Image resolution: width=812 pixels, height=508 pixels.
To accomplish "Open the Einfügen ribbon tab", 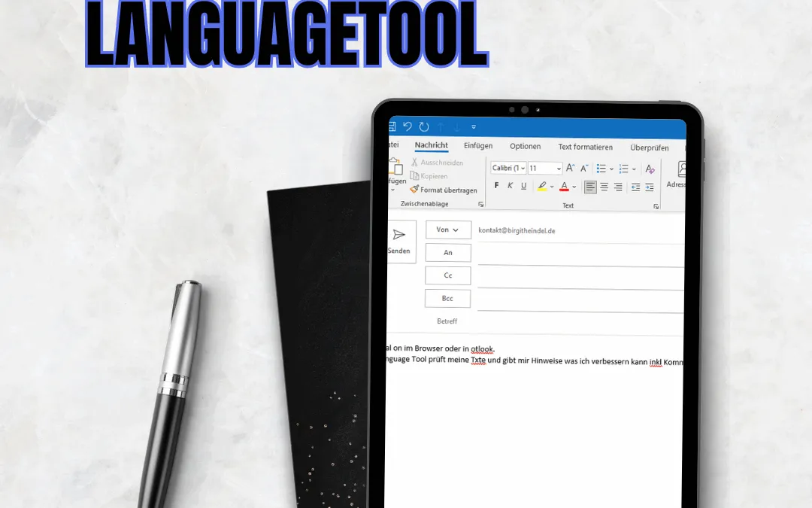I will point(478,146).
